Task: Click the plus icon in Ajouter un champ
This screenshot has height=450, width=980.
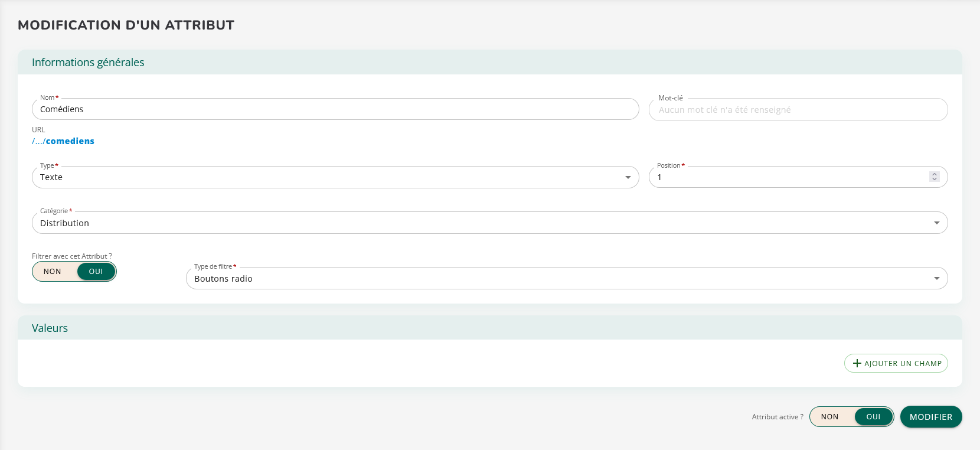Action: click(857, 364)
